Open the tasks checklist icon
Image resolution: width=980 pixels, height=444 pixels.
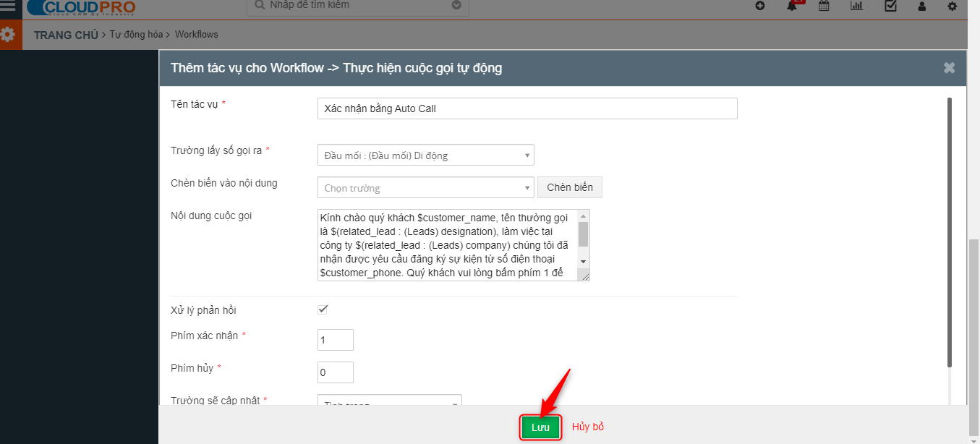point(890,6)
